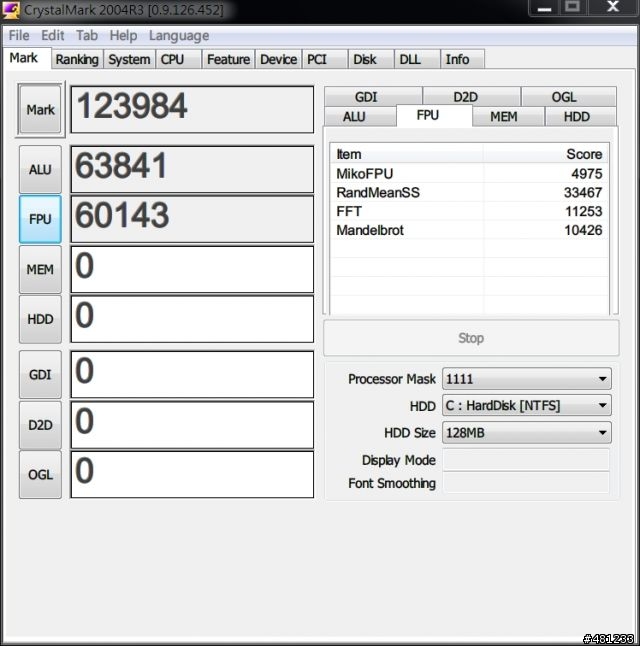Click the FPU score 60143
Screen dimensions: 640x647
192,219
